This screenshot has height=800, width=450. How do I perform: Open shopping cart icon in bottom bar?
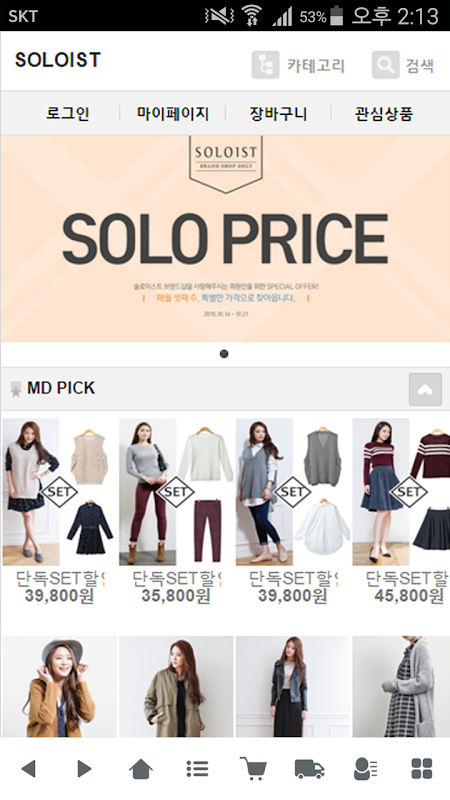253,768
